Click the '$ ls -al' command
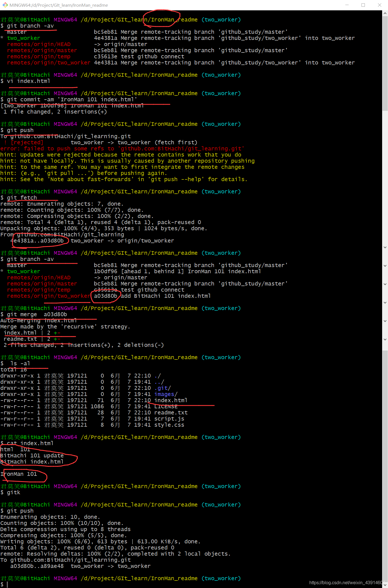This screenshot has height=588, width=388. point(15,363)
